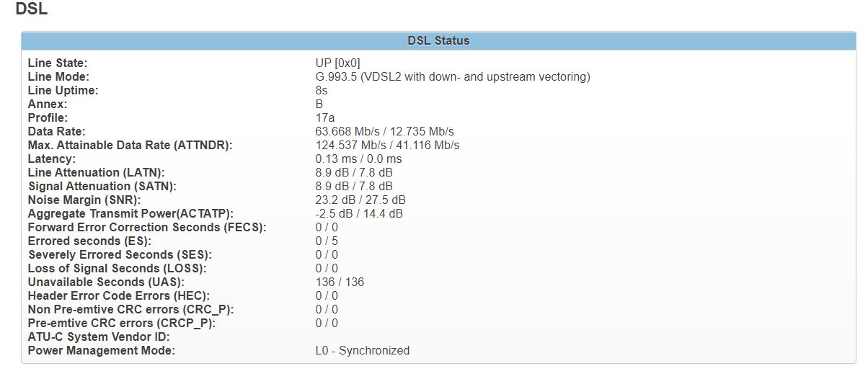Screen dimensions: 868x379
Task: Click the ATU-C System Vendor ID label
Action: 98,336
